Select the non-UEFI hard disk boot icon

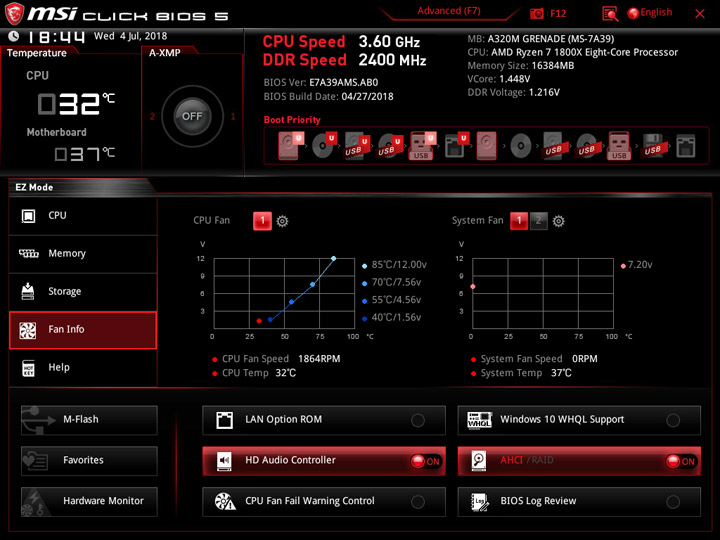point(486,146)
